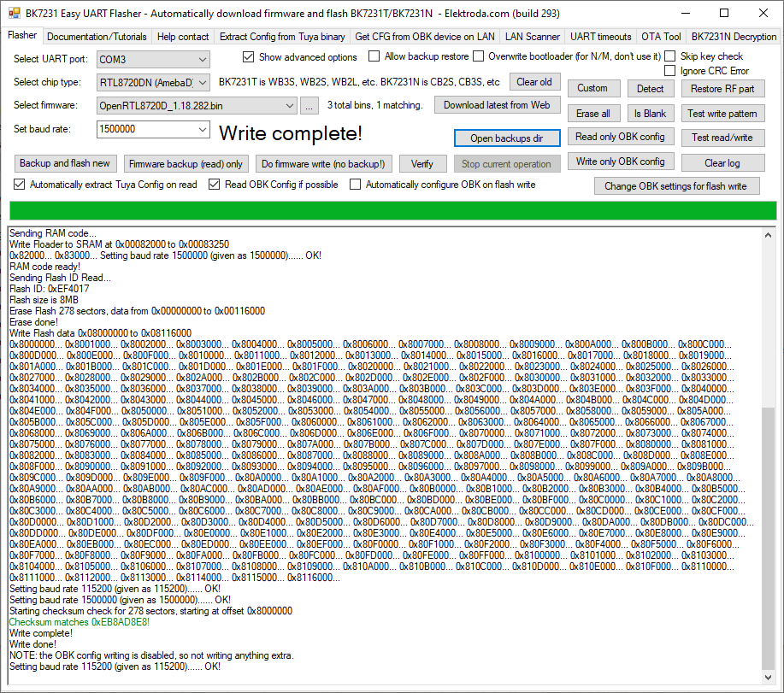Click the log scrollbar up arrow
The height and width of the screenshot is (693, 784).
pos(768,234)
